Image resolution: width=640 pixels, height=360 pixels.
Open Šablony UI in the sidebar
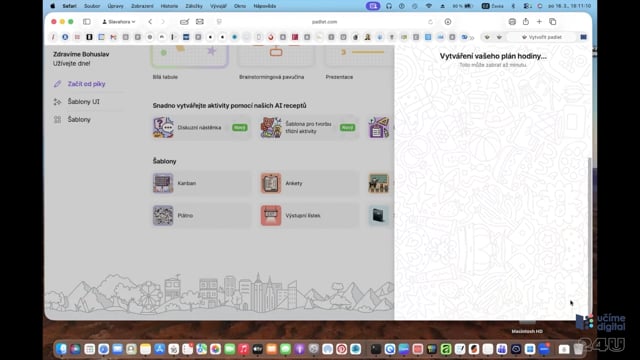(83, 102)
